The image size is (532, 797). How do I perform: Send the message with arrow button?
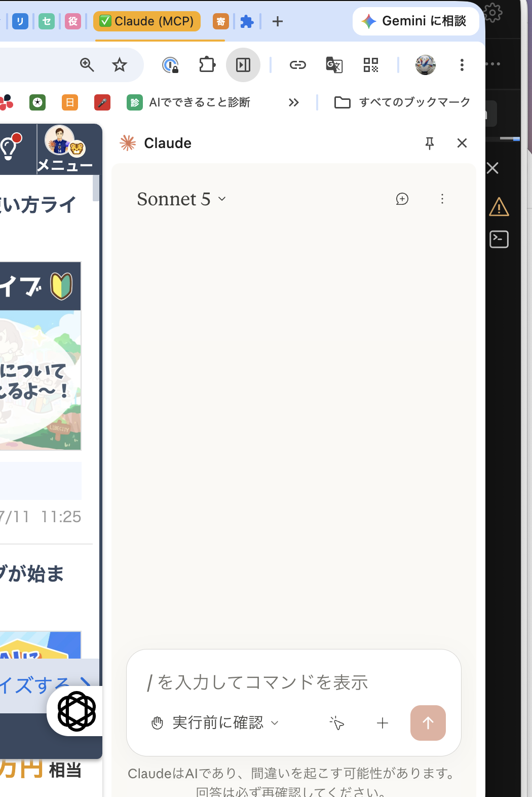(428, 723)
